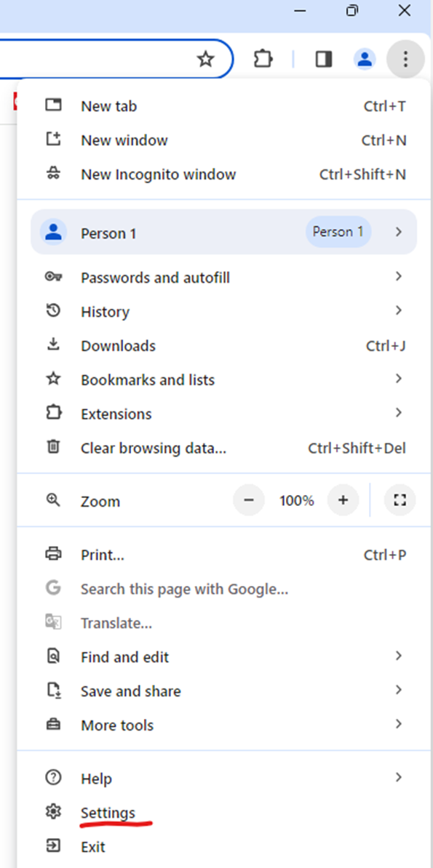Enter full screen mode from the Zoom row
The width and height of the screenshot is (433, 868).
click(x=400, y=500)
